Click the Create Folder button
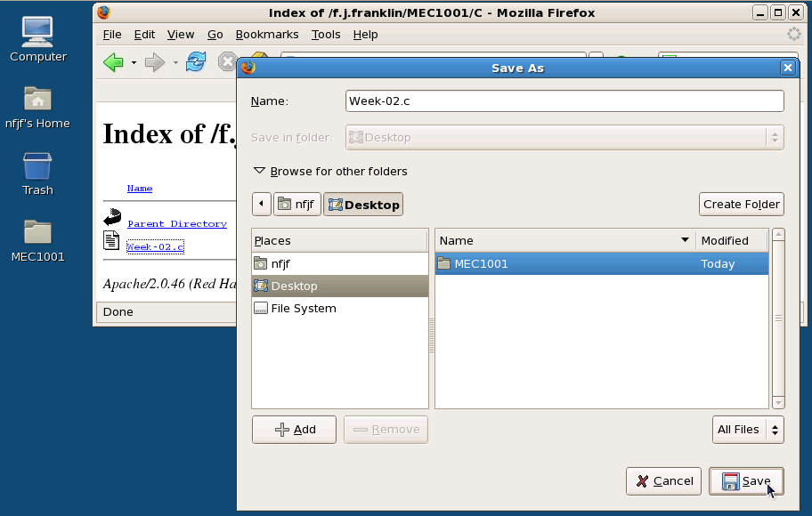The image size is (812, 516). (741, 204)
